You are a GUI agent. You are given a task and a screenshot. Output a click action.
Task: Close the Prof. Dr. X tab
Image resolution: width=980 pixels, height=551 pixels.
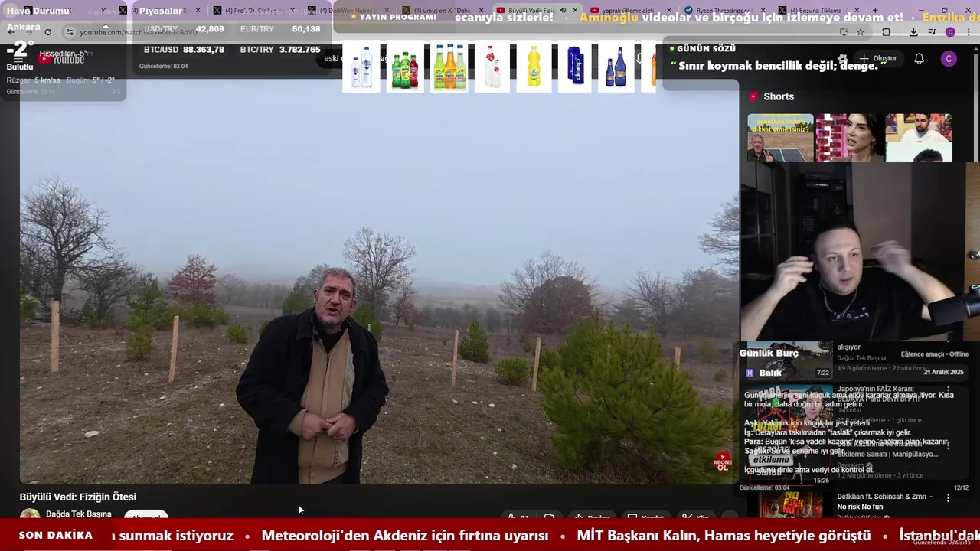(292, 11)
